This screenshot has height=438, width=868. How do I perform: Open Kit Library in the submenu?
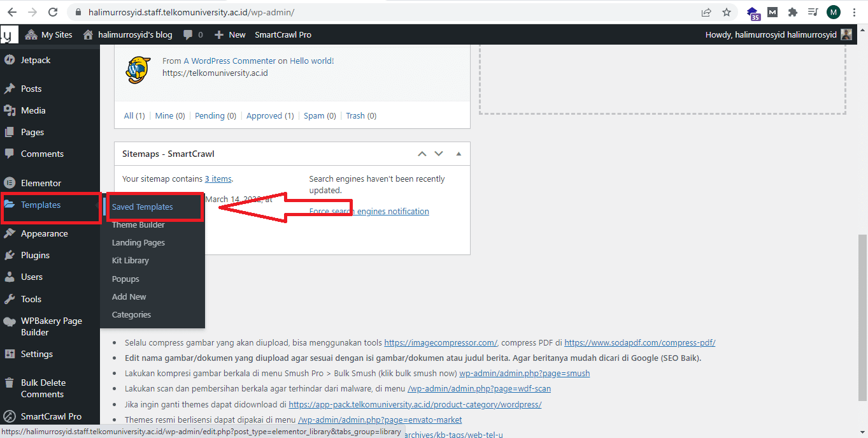pos(130,260)
